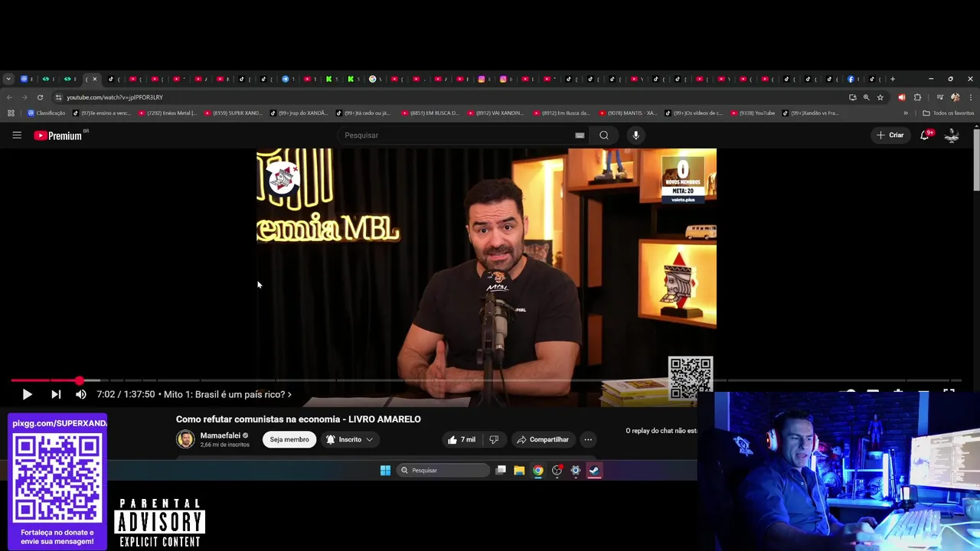The image size is (980, 551).
Task: Click the Chrome address bar URL
Action: coord(115,97)
